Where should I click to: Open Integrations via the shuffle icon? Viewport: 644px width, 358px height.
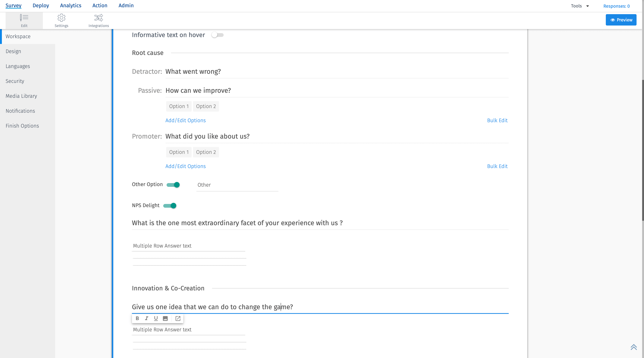coord(98,20)
